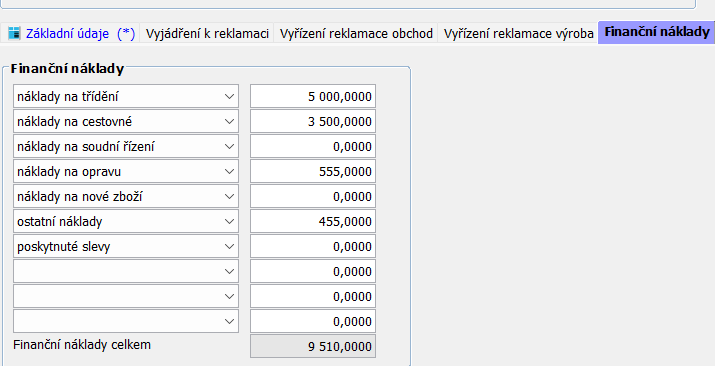This screenshot has width=715, height=366.
Task: Expand the náklady na nové zboží dropdown
Action: [229, 196]
